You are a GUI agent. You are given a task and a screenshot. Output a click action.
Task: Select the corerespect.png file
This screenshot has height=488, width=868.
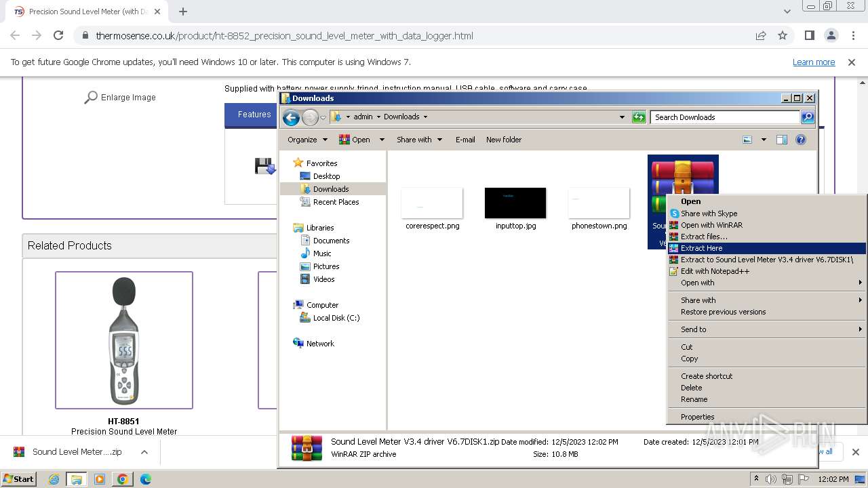pos(433,209)
